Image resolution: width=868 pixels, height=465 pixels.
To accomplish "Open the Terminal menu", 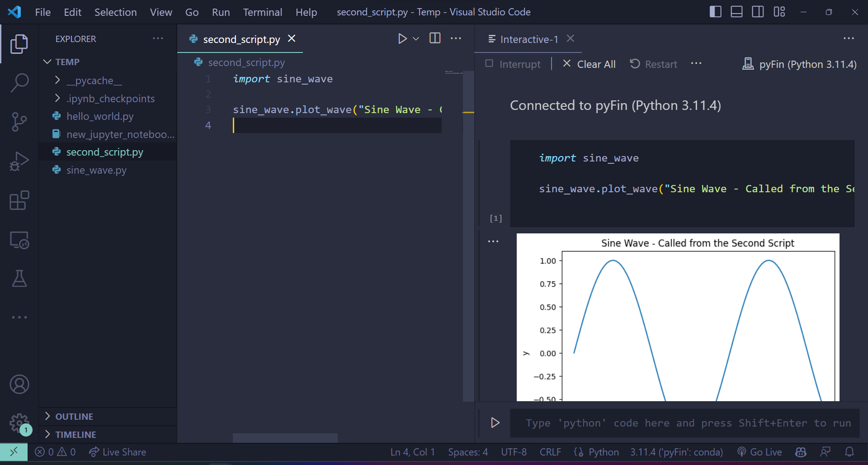I will click(x=262, y=12).
